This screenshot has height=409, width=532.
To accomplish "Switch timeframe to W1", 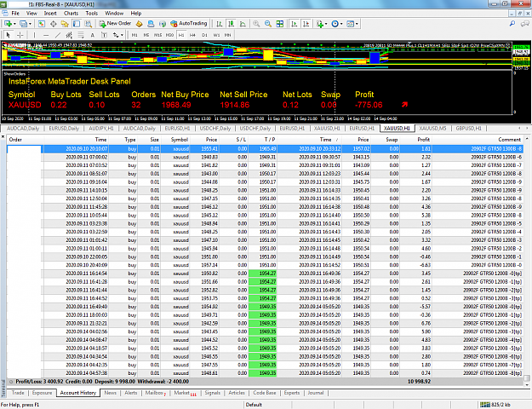I will pyautogui.click(x=216, y=35).
